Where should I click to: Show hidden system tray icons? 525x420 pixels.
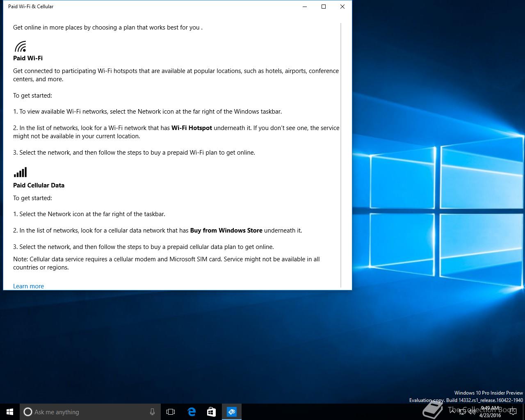[452, 412]
